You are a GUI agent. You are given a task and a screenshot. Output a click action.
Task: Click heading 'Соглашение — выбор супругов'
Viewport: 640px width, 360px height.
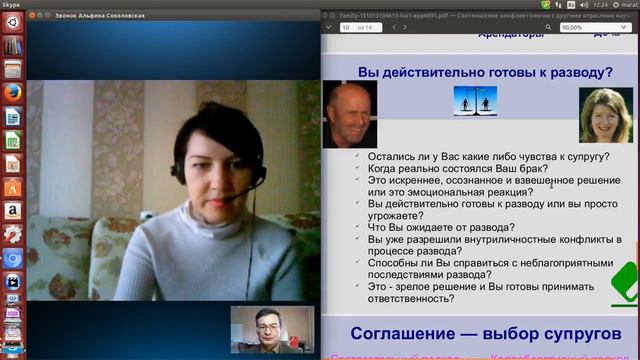[486, 333]
